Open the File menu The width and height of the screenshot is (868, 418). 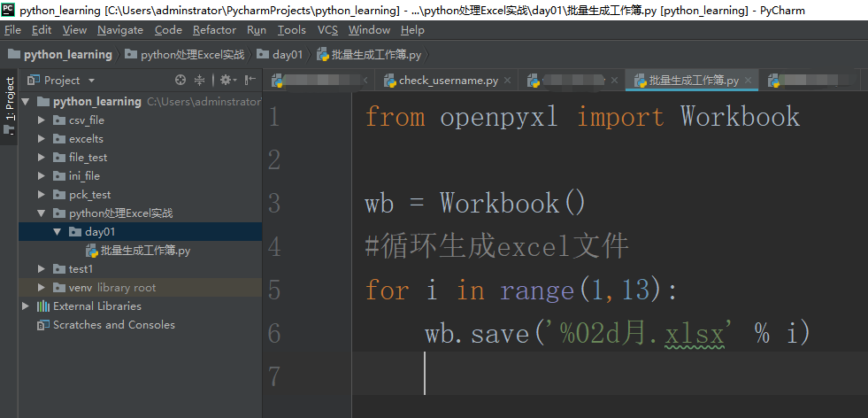12,30
